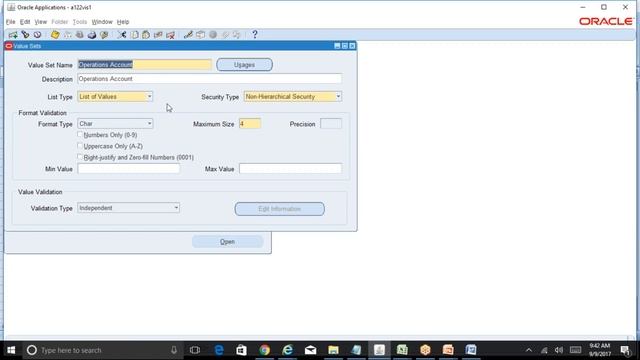Open the Edit menu
Viewport: 640px width, 360px height.
click(x=25, y=22)
